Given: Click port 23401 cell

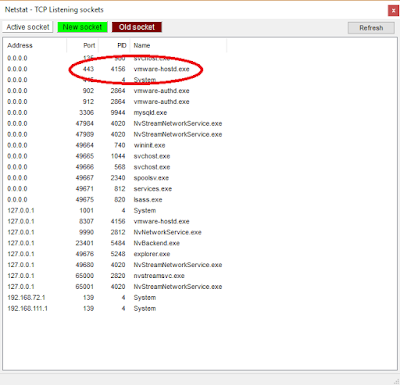Looking at the screenshot, I should (x=85, y=243).
